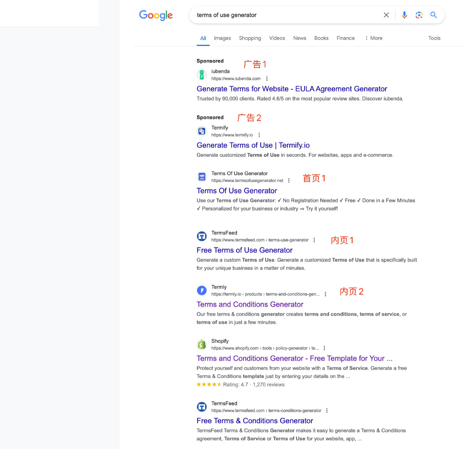This screenshot has height=449, width=476.
Task: Click the Termly favicon icon
Action: 202,290
